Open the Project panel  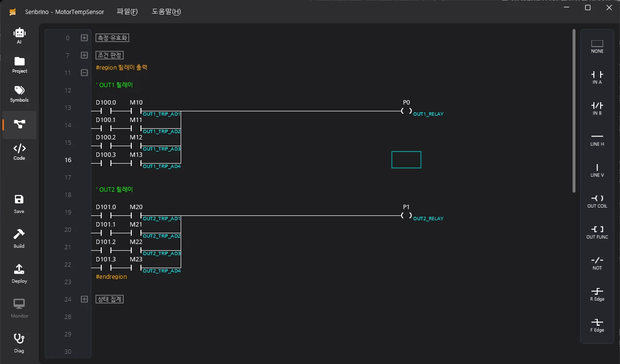(x=19, y=65)
